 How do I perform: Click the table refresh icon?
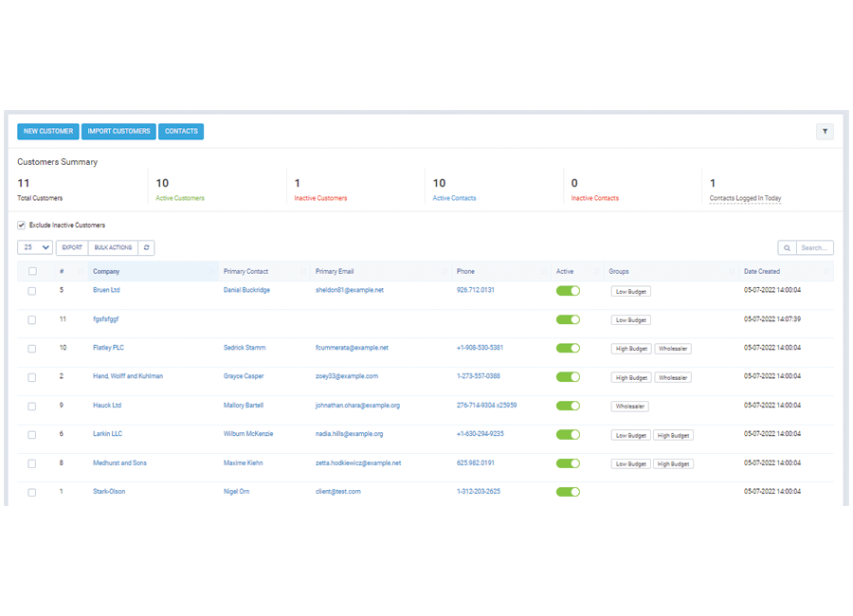[146, 247]
